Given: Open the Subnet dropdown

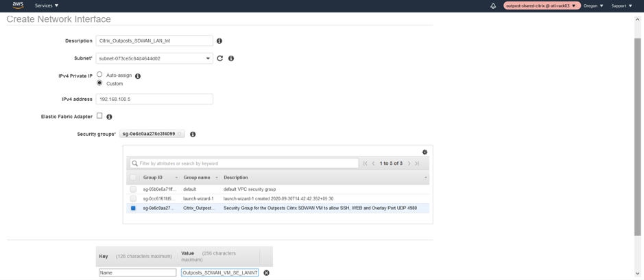Looking at the screenshot, I should point(154,58).
